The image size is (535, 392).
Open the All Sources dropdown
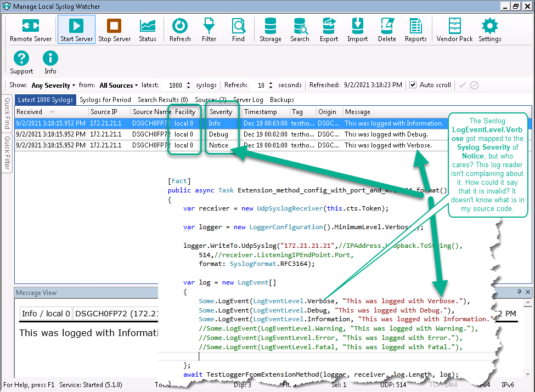click(116, 85)
